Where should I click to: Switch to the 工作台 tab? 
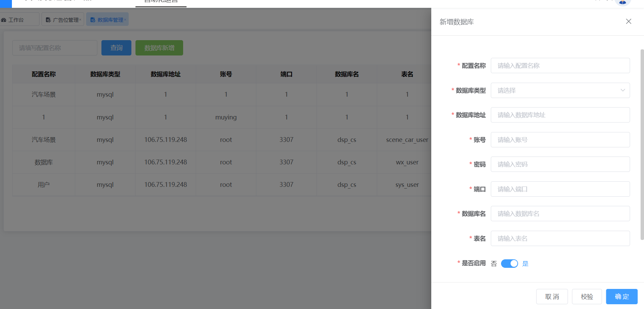[x=19, y=19]
